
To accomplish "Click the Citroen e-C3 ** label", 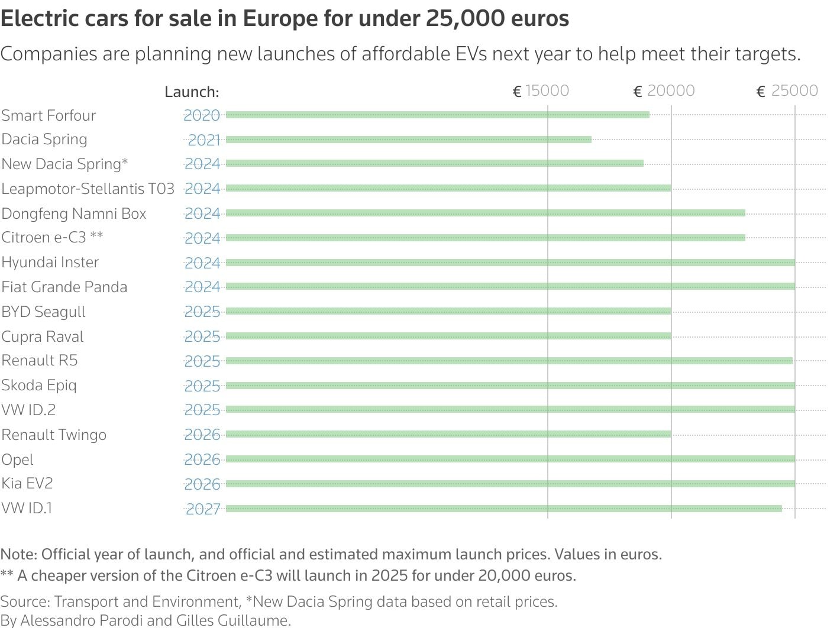I will point(52,238).
